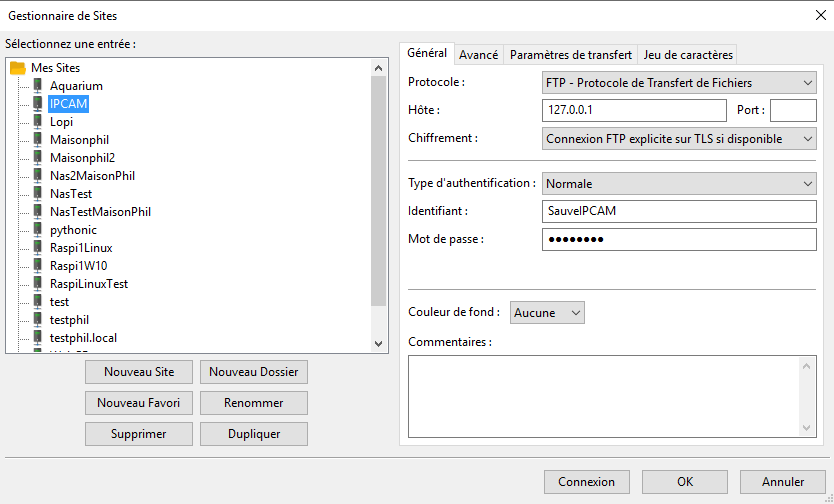Click the server icon next to NasTest

pyautogui.click(x=38, y=194)
